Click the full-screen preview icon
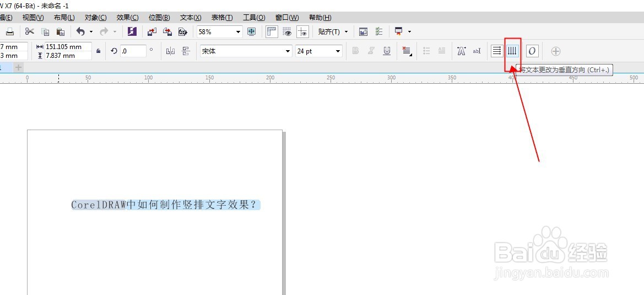644x295 pixels. 251,31
